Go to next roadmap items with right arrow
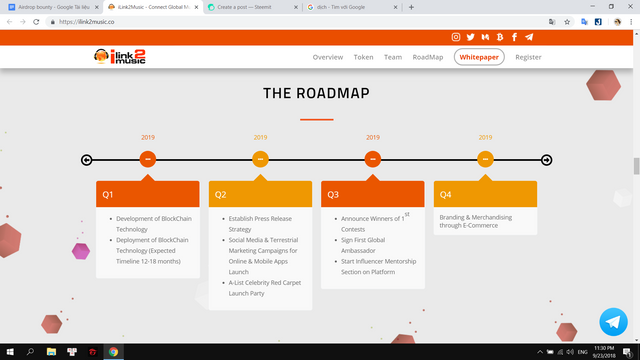The height and width of the screenshot is (360, 640). pyautogui.click(x=547, y=160)
